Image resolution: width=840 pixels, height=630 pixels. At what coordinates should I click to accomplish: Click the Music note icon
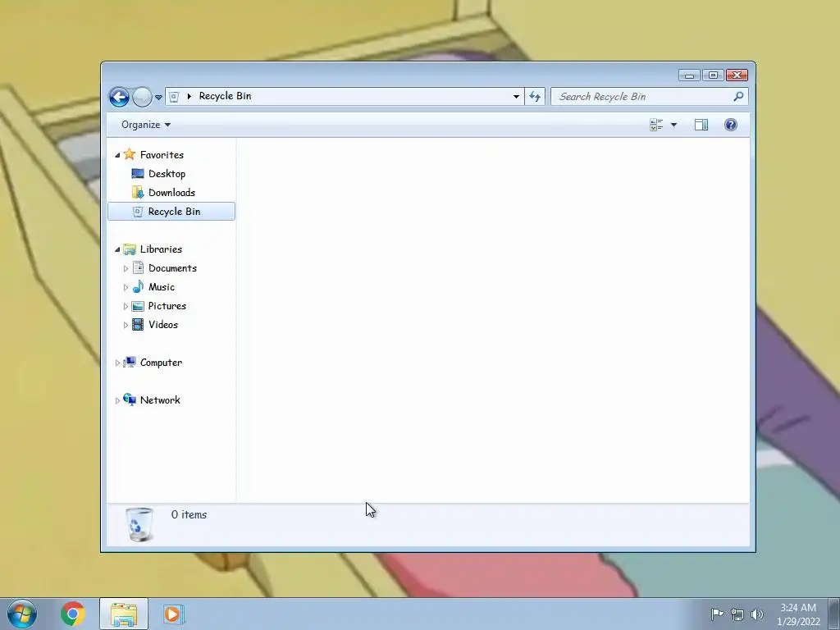[x=138, y=286]
